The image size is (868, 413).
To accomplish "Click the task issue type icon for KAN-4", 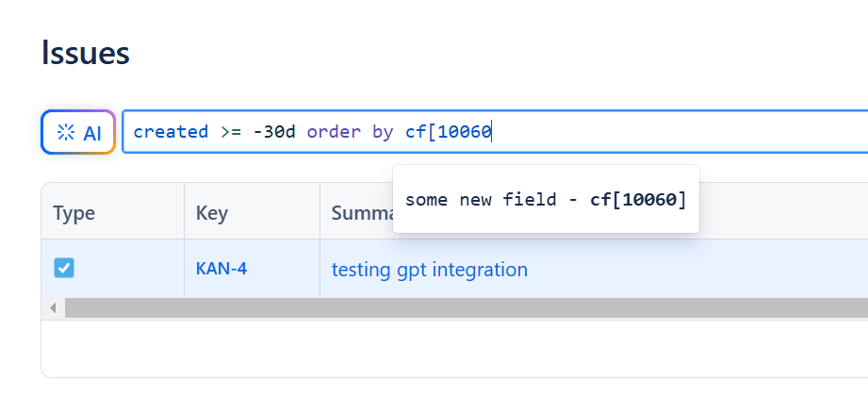I will (64, 269).
